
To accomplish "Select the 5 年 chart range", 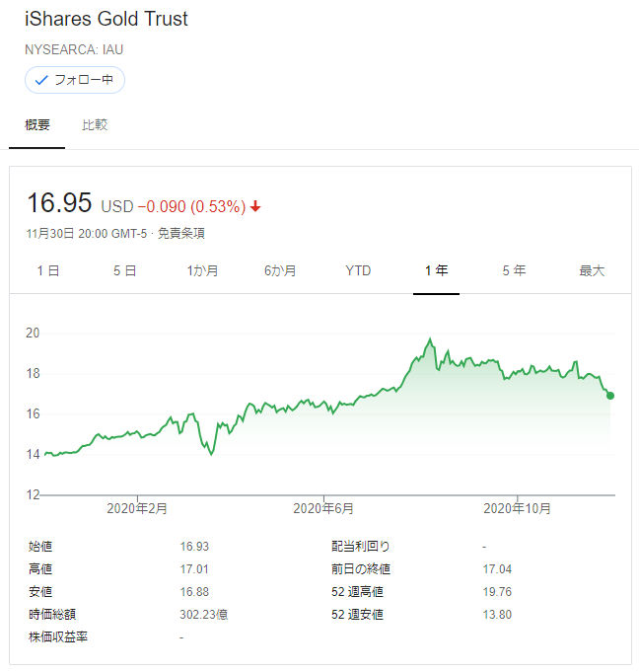I will pyautogui.click(x=514, y=270).
